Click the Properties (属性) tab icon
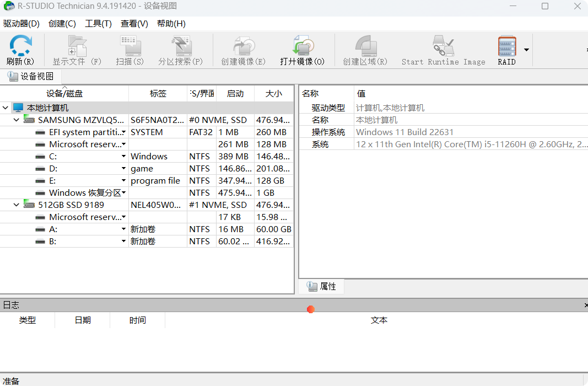The image size is (588, 386). tap(312, 286)
